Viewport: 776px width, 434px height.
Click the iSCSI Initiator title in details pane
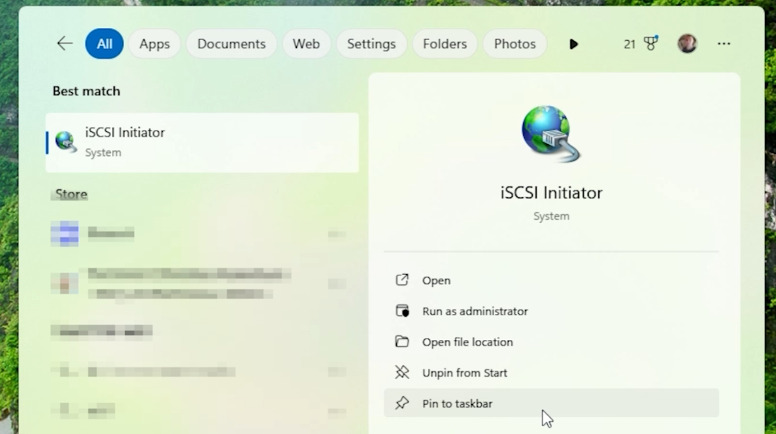(x=551, y=193)
